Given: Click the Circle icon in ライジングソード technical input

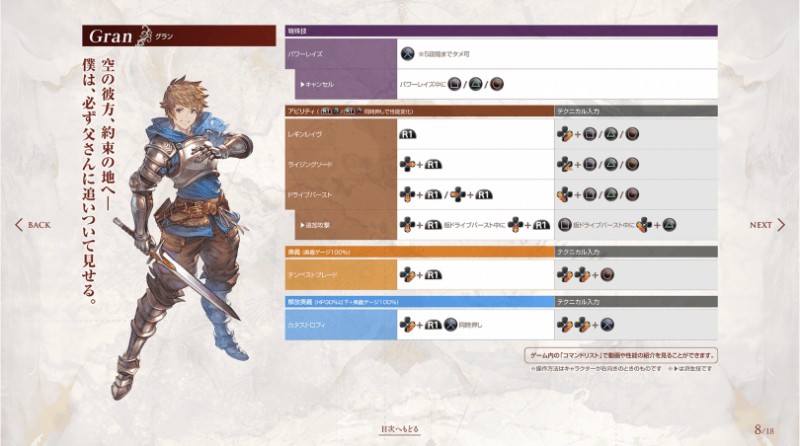Looking at the screenshot, I should (x=632, y=164).
